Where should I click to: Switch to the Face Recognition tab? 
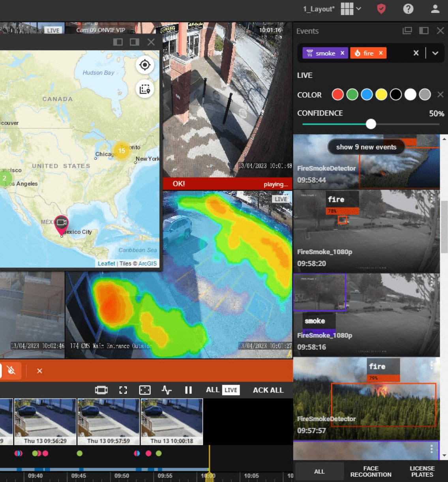371,471
